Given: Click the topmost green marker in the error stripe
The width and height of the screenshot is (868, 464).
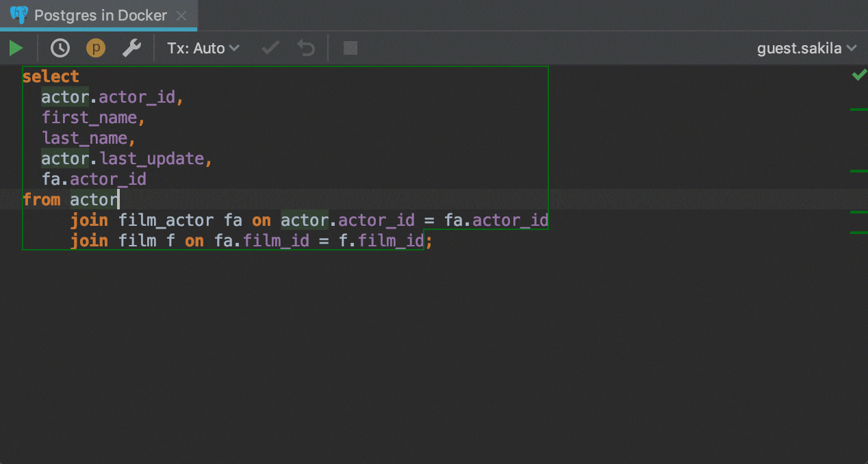Looking at the screenshot, I should coord(858,109).
